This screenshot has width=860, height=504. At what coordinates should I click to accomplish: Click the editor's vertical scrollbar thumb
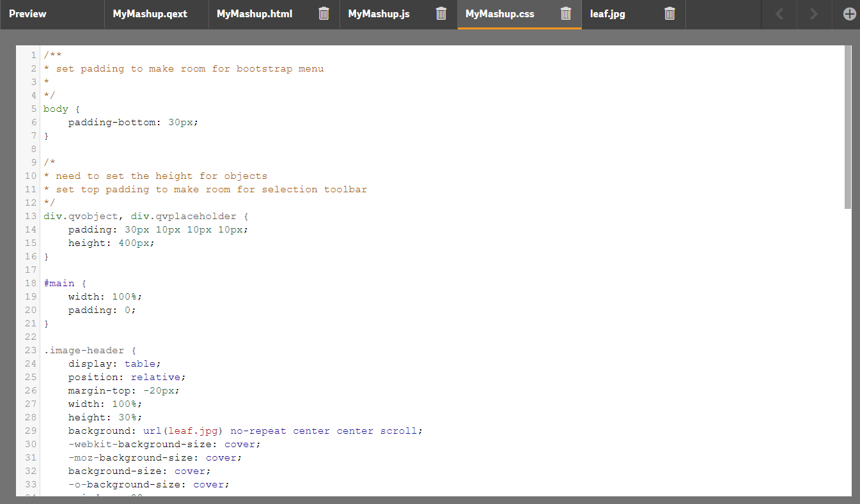[x=848, y=127]
